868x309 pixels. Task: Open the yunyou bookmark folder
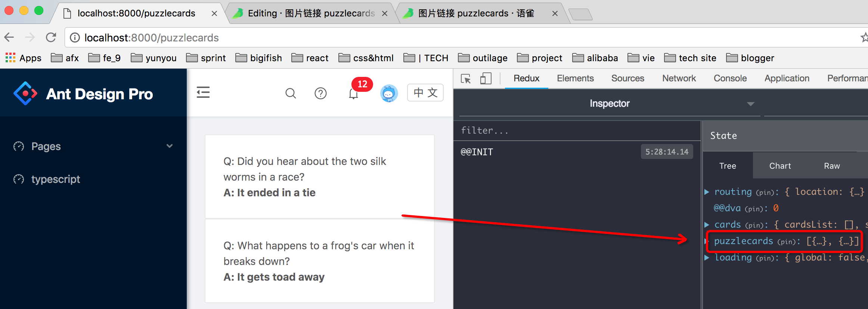[154, 58]
